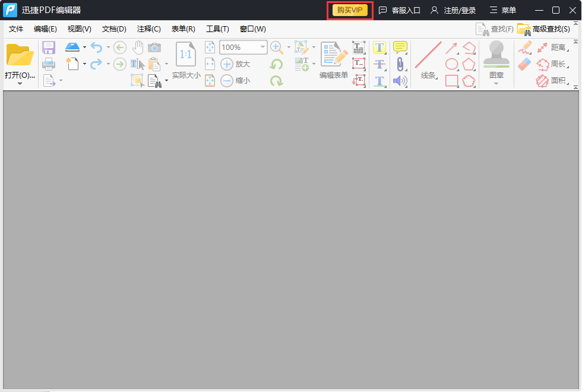Select the Select Comments tool
Screen dimensions: 582x392
137,80
